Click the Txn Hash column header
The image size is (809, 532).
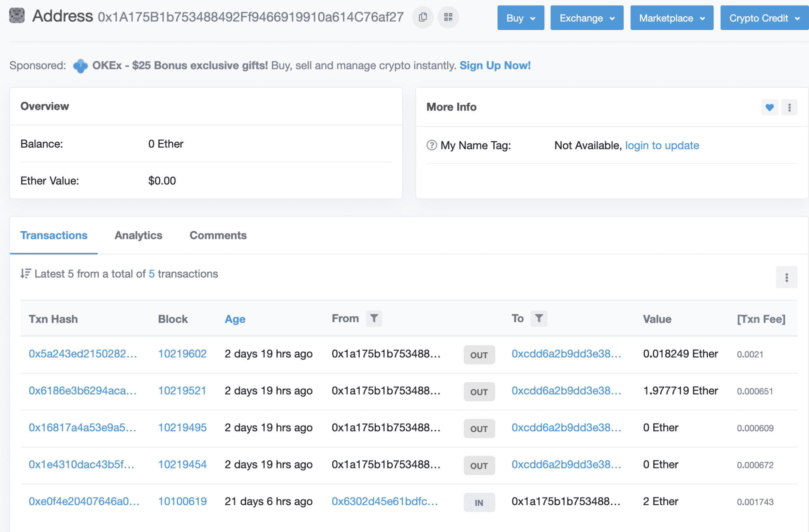click(x=53, y=319)
